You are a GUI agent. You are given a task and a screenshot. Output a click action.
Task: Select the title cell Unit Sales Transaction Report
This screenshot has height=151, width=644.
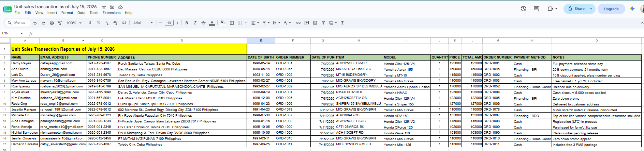(x=129, y=49)
